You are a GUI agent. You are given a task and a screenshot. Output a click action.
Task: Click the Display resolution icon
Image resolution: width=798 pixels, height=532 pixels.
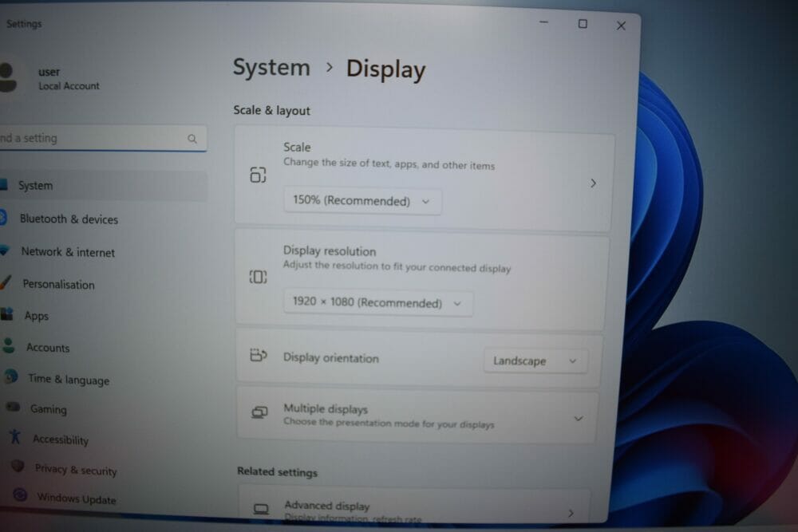click(x=258, y=278)
